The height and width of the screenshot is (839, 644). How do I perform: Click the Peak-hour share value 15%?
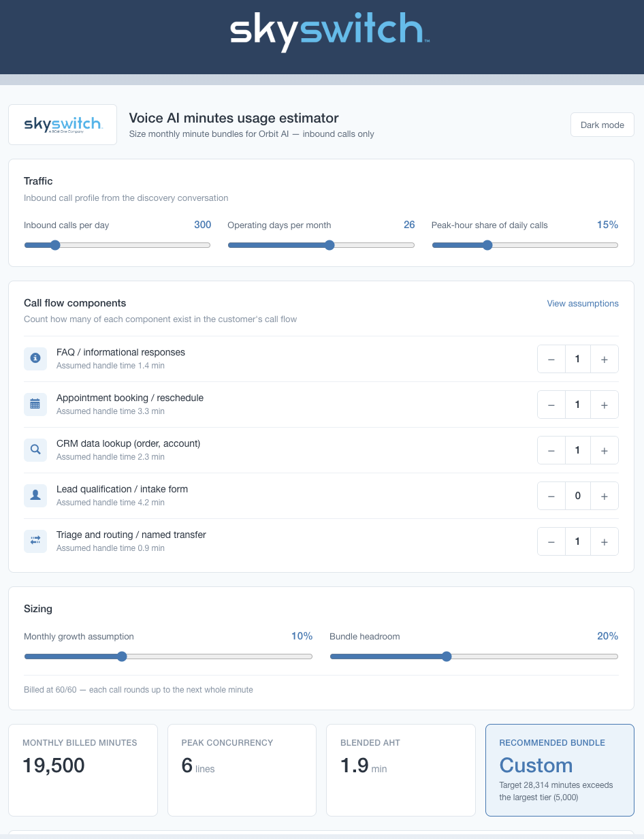pos(608,225)
